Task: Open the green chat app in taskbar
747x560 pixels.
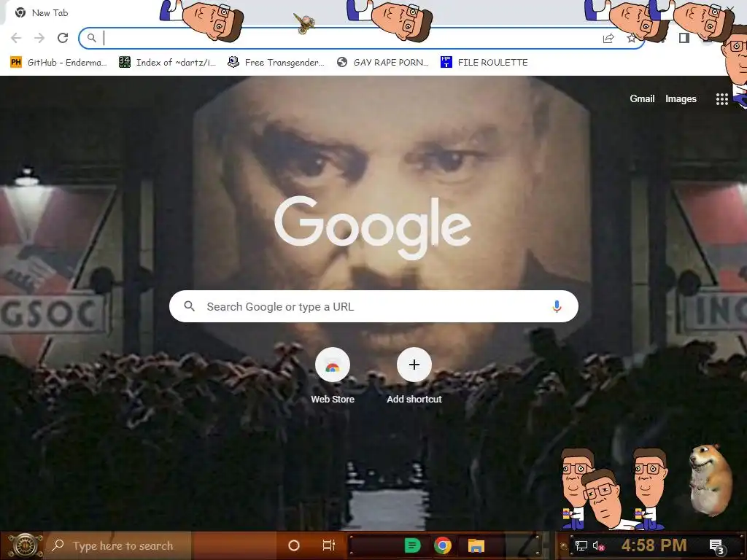Action: tap(412, 545)
